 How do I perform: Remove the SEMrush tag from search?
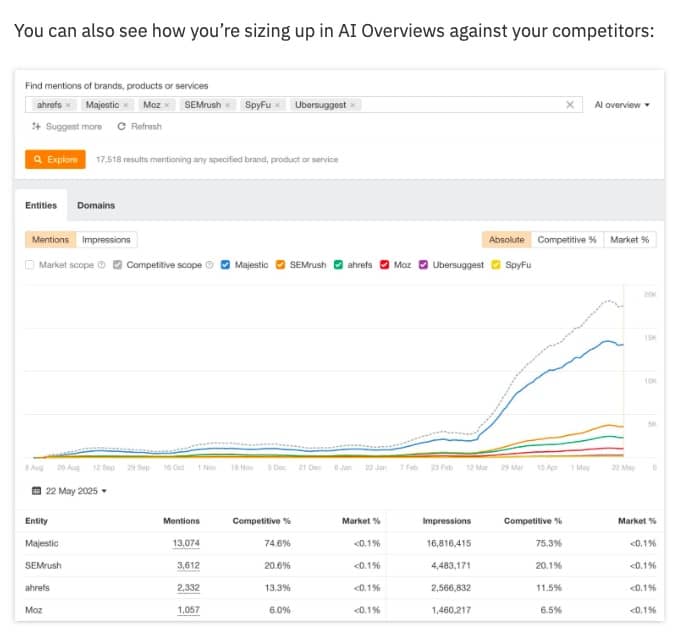(x=227, y=105)
